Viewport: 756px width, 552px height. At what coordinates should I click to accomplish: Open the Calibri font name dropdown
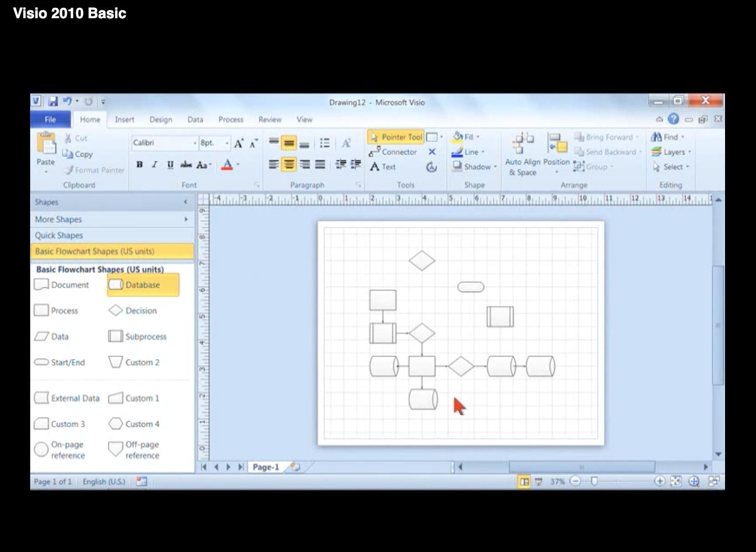[195, 143]
